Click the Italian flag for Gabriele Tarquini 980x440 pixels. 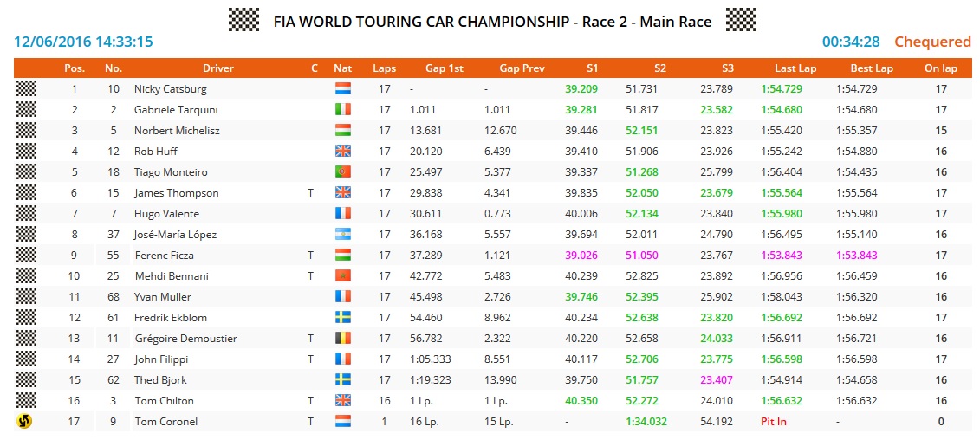coord(342,110)
